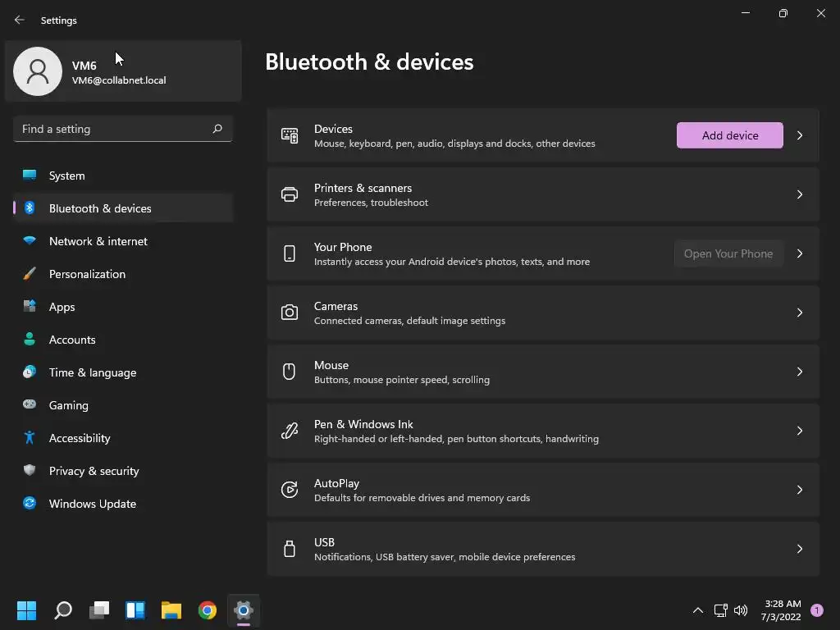Click the Pen & Windows Ink icon
This screenshot has height=630, width=840.
pos(290,430)
